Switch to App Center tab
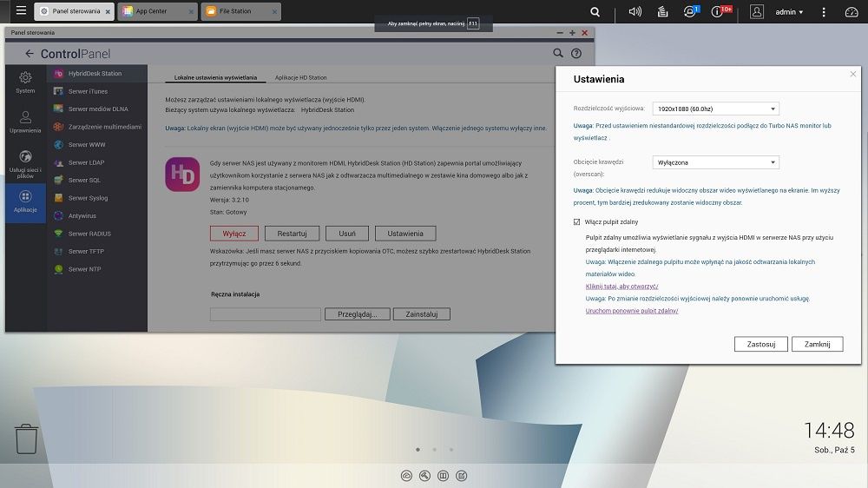The height and width of the screenshot is (488, 868). click(x=157, y=11)
